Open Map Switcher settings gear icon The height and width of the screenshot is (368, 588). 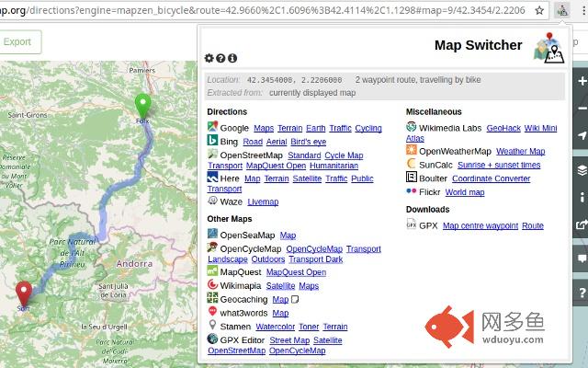209,58
